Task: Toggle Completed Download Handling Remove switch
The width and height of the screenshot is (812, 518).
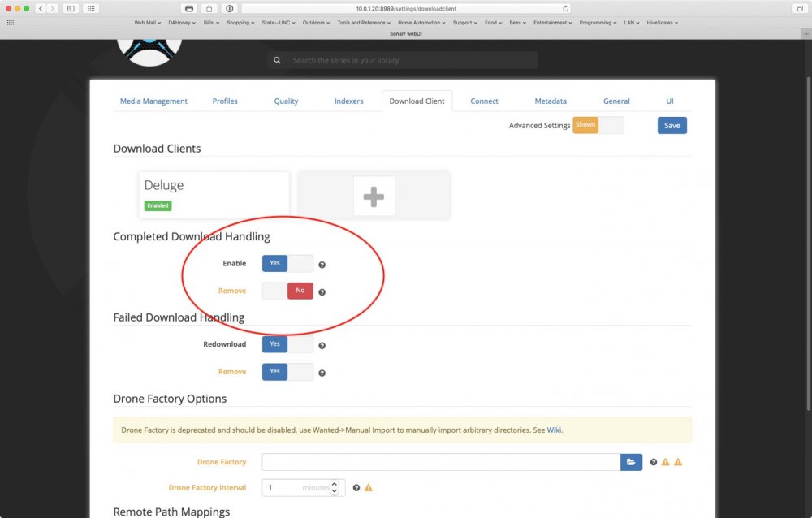Action: (x=287, y=291)
